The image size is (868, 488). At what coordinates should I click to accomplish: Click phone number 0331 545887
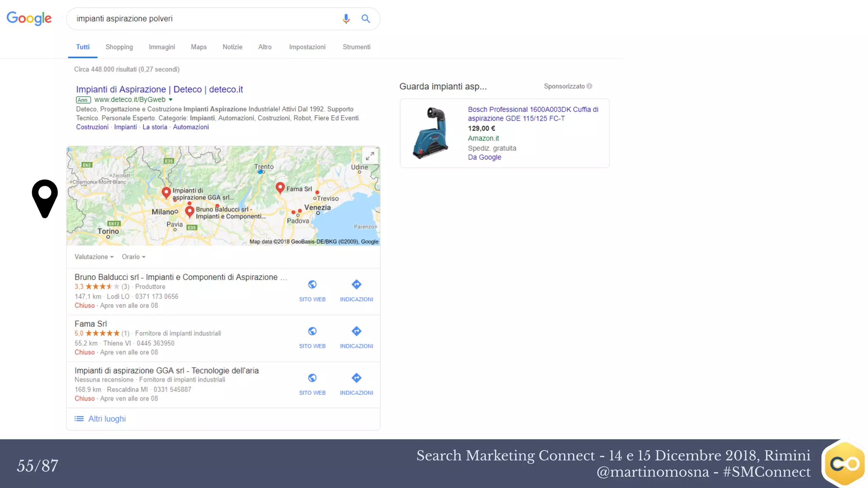pos(172,389)
